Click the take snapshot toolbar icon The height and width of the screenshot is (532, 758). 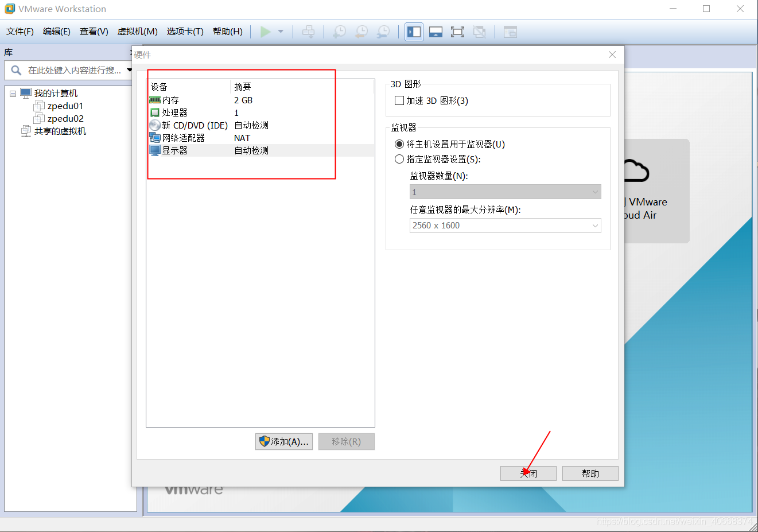(x=340, y=32)
